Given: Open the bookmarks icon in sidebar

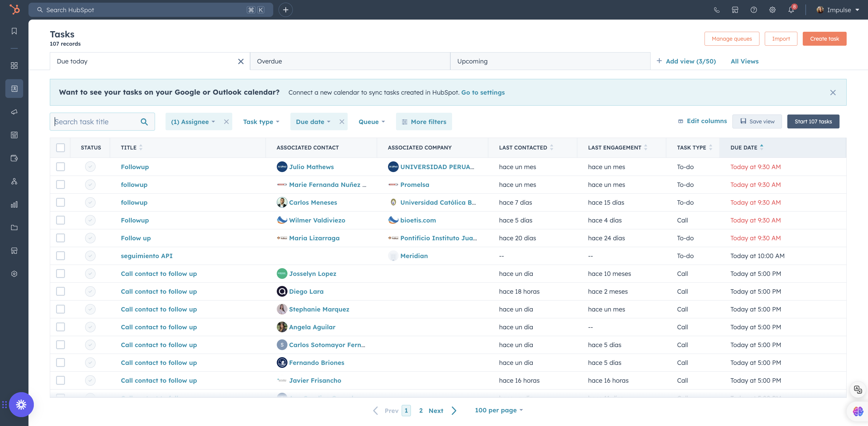Looking at the screenshot, I should [14, 31].
